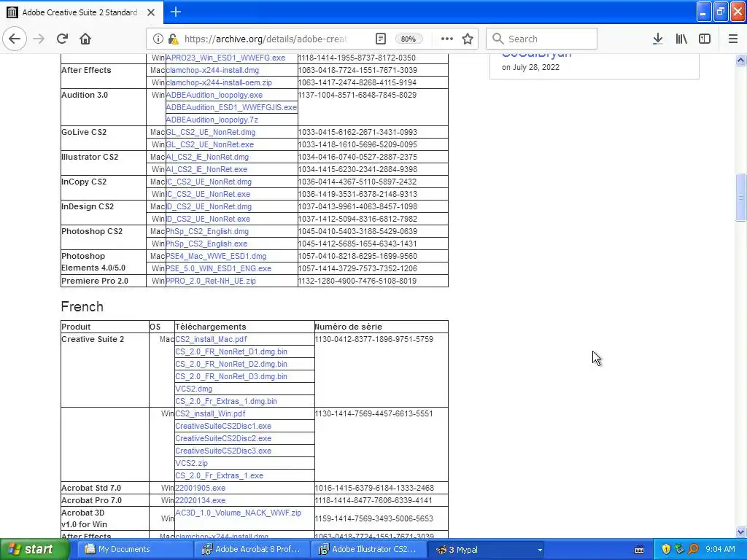The width and height of the screenshot is (747, 560).
Task: Download CS_2.0_FR_NonRet_D1.dmg.bin
Action: [x=231, y=351]
